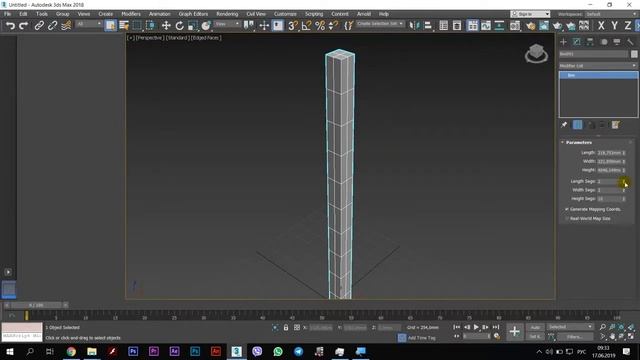The image size is (640, 360).
Task: Open the Rendered Frame Window
Action: [x=544, y=26]
